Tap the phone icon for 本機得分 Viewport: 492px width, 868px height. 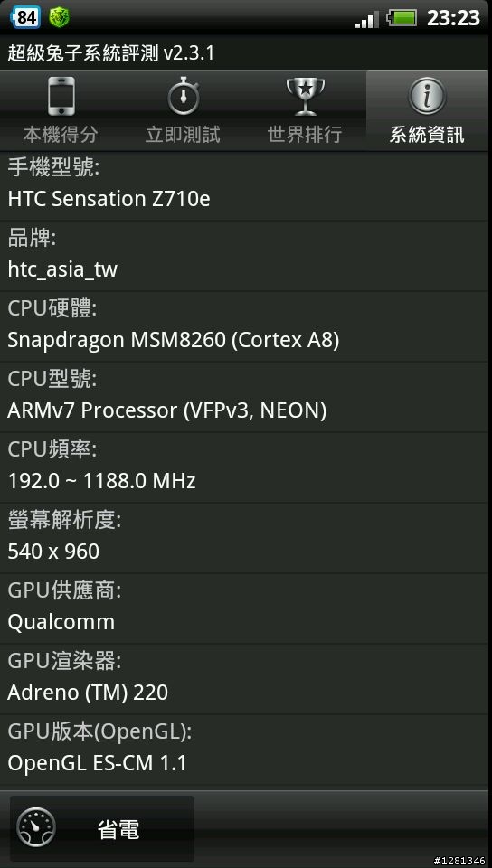point(61,96)
